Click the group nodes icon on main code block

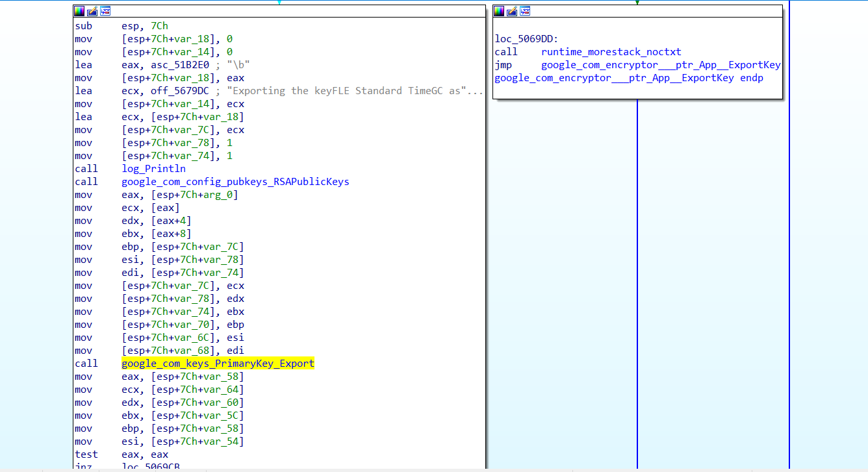105,11
